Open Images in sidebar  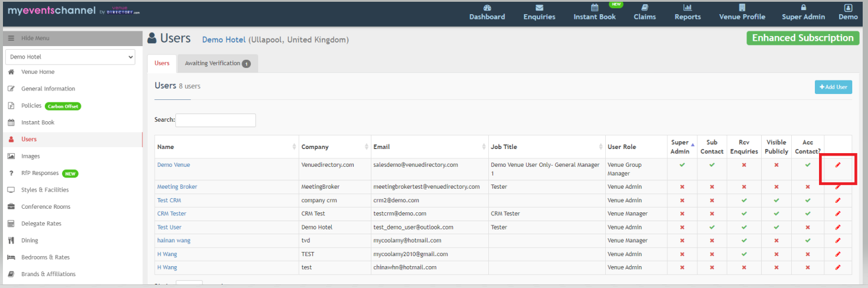tap(31, 156)
